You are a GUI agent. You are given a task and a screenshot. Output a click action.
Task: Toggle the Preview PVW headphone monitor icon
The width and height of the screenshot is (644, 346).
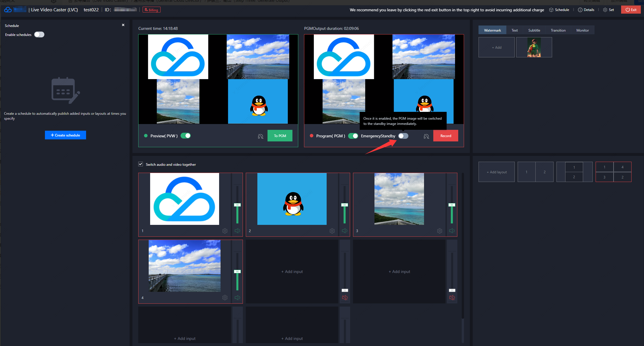tap(261, 136)
